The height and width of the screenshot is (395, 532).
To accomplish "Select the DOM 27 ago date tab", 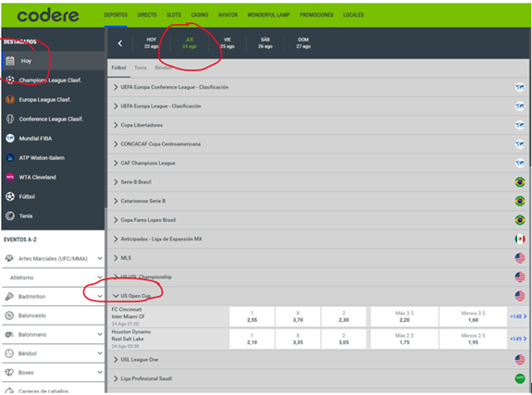I will tap(303, 43).
